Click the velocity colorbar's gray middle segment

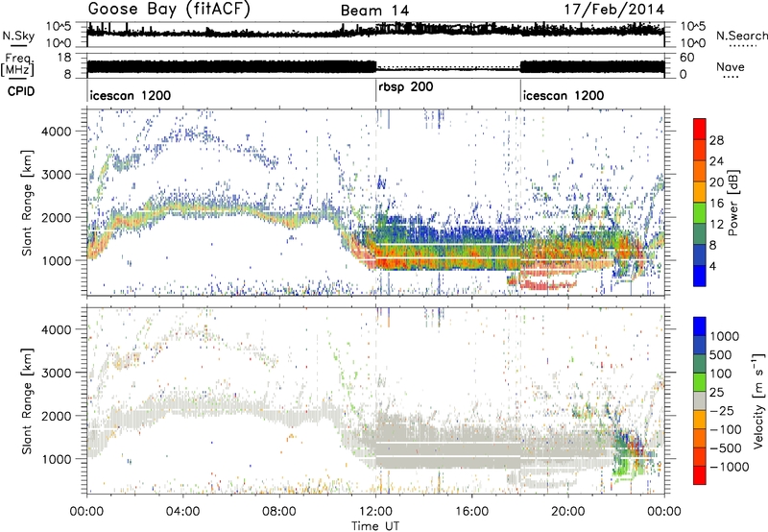click(700, 400)
